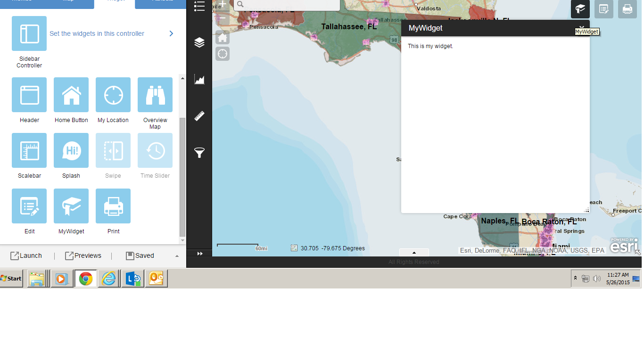
Task: Select the Print widget tile
Action: click(x=113, y=206)
